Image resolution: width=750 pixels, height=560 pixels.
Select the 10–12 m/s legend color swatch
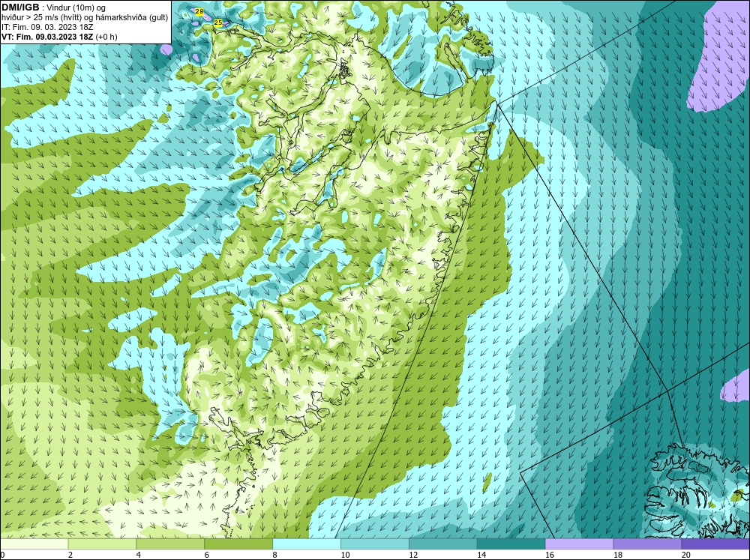pos(374,544)
